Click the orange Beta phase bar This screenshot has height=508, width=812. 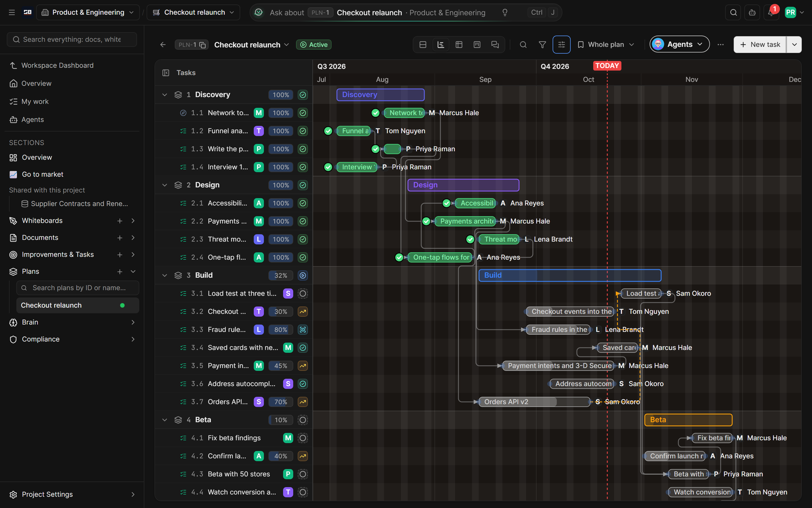(x=688, y=420)
